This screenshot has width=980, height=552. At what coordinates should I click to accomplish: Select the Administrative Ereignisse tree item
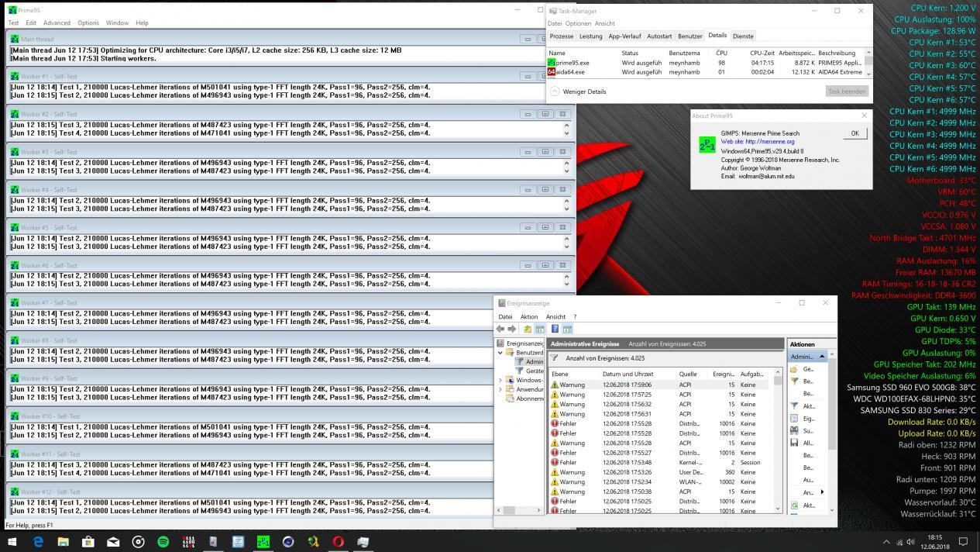click(529, 361)
